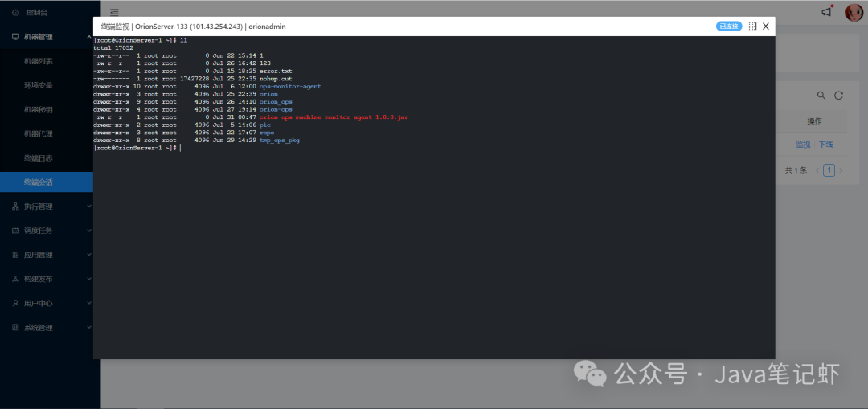Open 终端日志 in the sidebar
This screenshot has width=868, height=409.
39,158
